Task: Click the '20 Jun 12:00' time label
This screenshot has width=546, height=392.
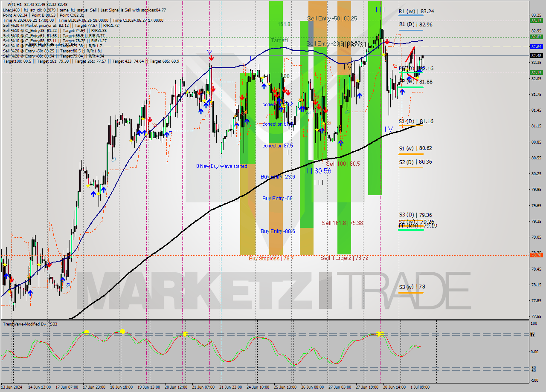Action: (x=176, y=387)
